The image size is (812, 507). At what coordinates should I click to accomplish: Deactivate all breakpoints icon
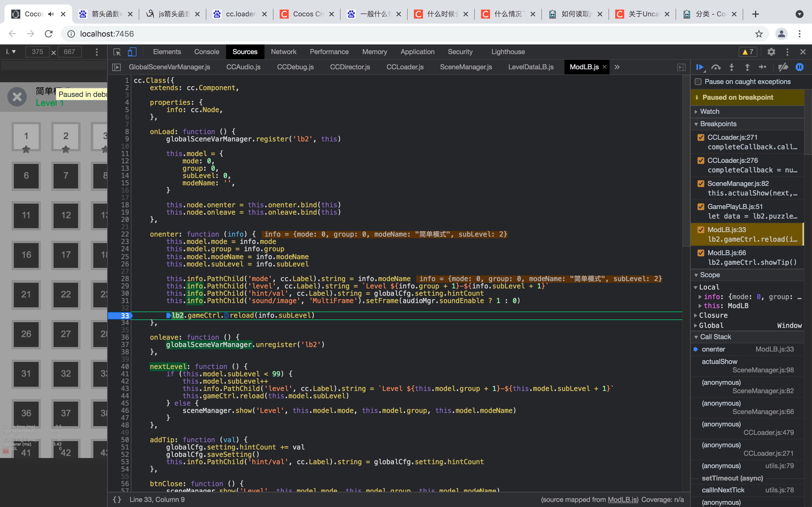pos(783,67)
